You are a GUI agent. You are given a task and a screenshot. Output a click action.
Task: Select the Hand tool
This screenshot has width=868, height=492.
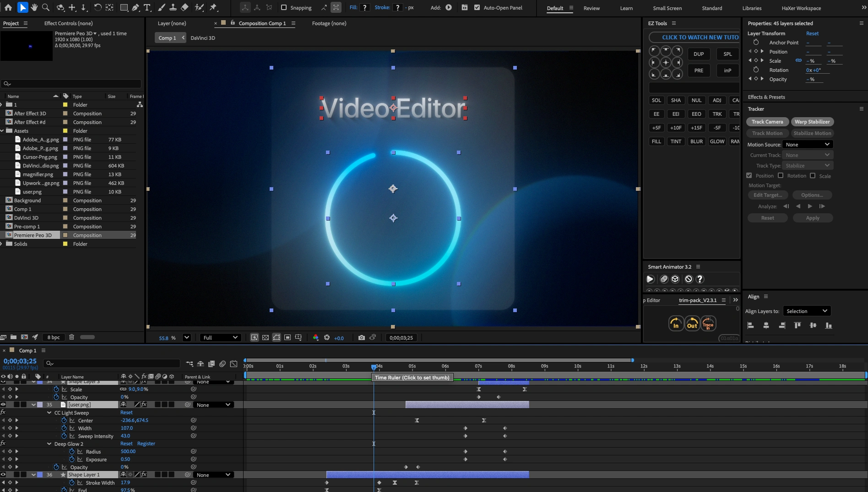34,8
